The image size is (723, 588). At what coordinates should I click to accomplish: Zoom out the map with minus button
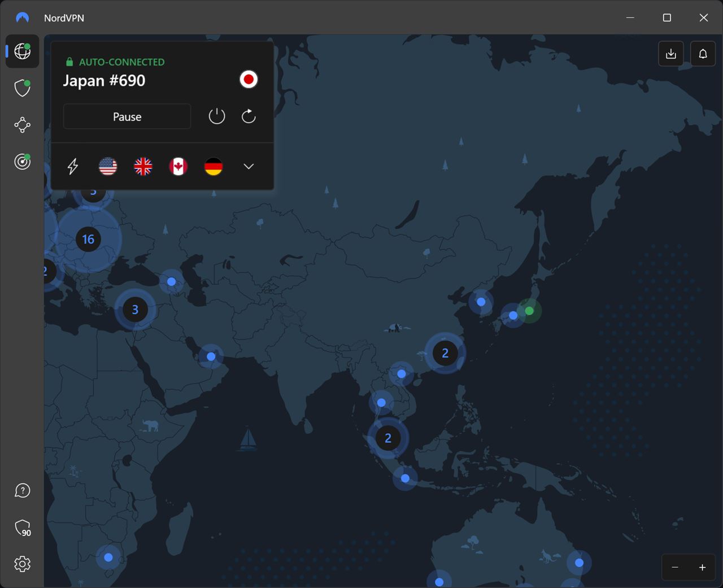pos(675,567)
